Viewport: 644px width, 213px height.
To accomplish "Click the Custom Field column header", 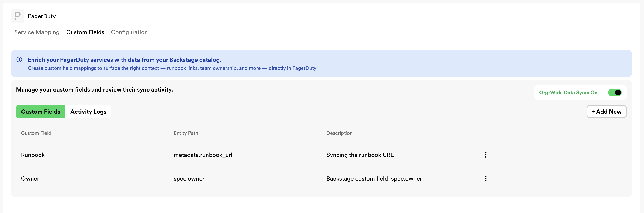I will point(36,133).
